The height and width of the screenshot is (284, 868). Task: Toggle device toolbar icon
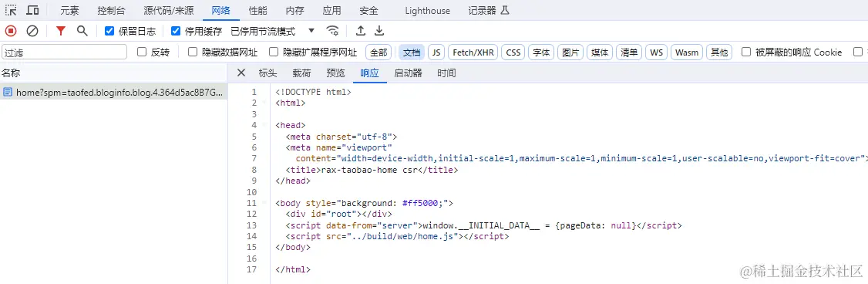32,10
